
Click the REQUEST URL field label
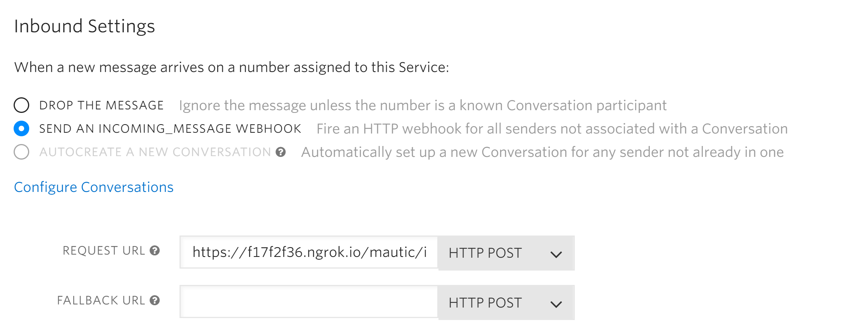point(104,251)
